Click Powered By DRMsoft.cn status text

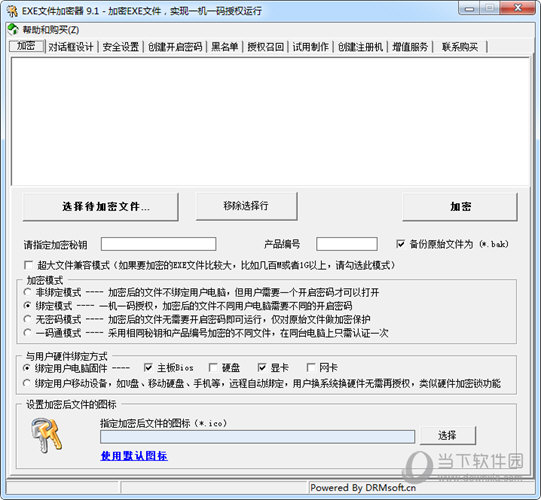pos(363,488)
